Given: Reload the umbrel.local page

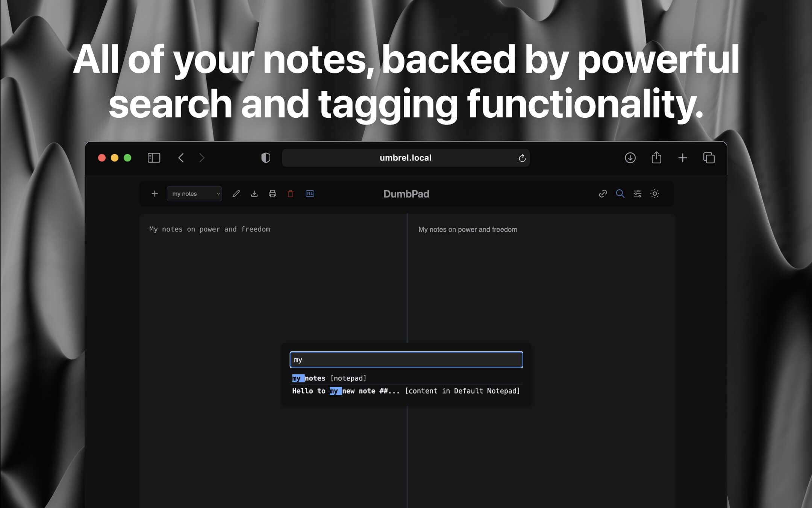Looking at the screenshot, I should tap(522, 158).
